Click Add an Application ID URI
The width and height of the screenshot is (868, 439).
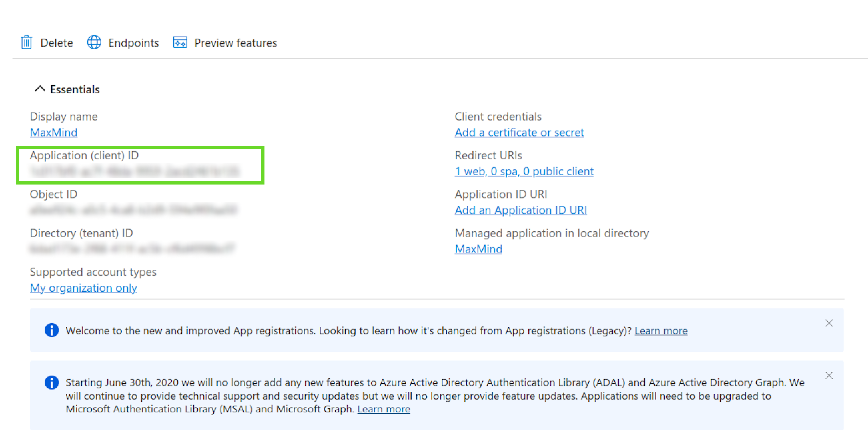click(x=521, y=210)
